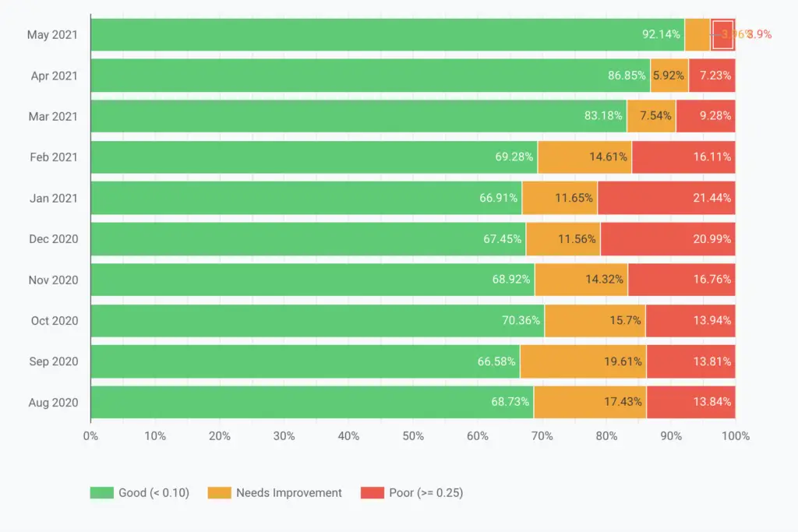Click the Jan 2021 red 21.44% segment
The height and width of the screenshot is (532, 798).
pos(666,198)
